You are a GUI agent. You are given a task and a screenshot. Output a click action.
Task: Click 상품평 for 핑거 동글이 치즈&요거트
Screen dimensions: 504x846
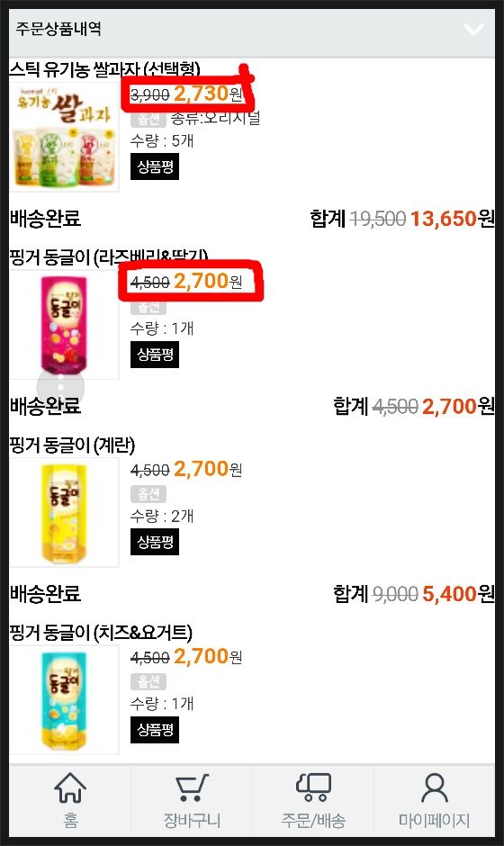[x=155, y=730]
